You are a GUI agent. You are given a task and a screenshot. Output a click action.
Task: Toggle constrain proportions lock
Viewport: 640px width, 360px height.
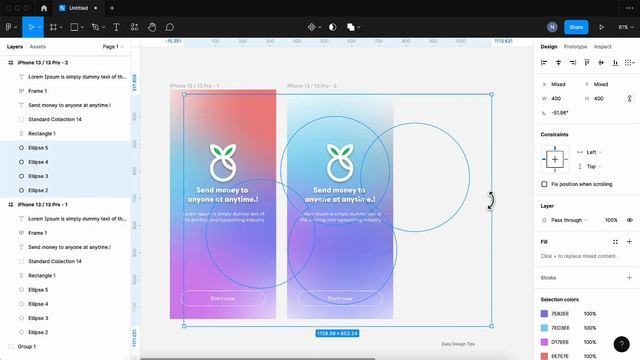pos(629,99)
